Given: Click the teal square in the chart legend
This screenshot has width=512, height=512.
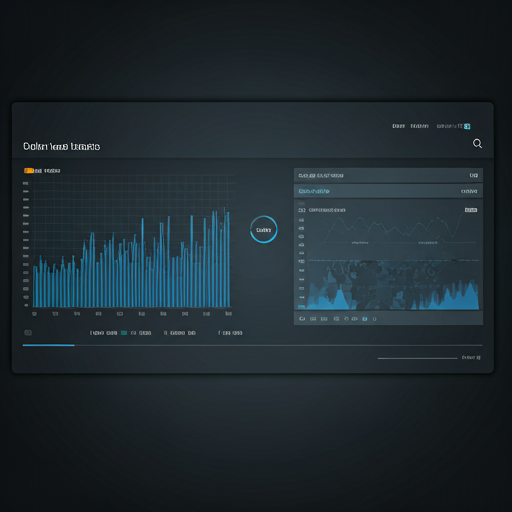Looking at the screenshot, I should [x=124, y=333].
